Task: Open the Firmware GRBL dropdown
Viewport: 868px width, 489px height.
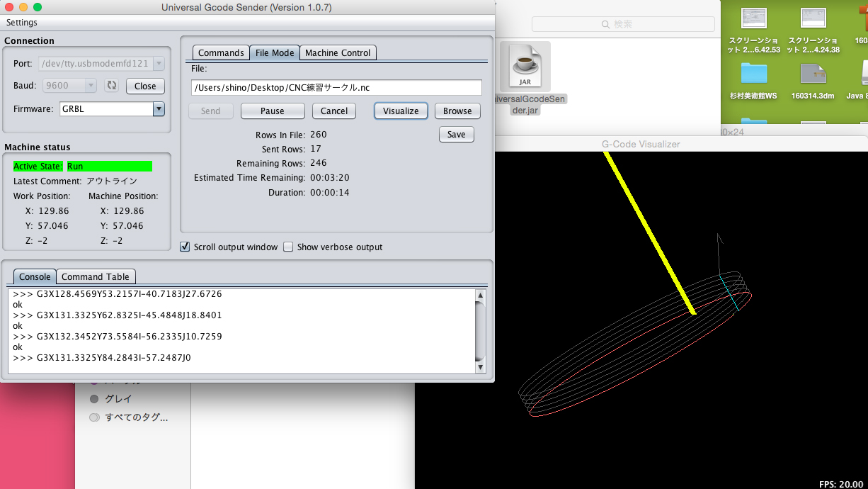Action: coord(112,109)
